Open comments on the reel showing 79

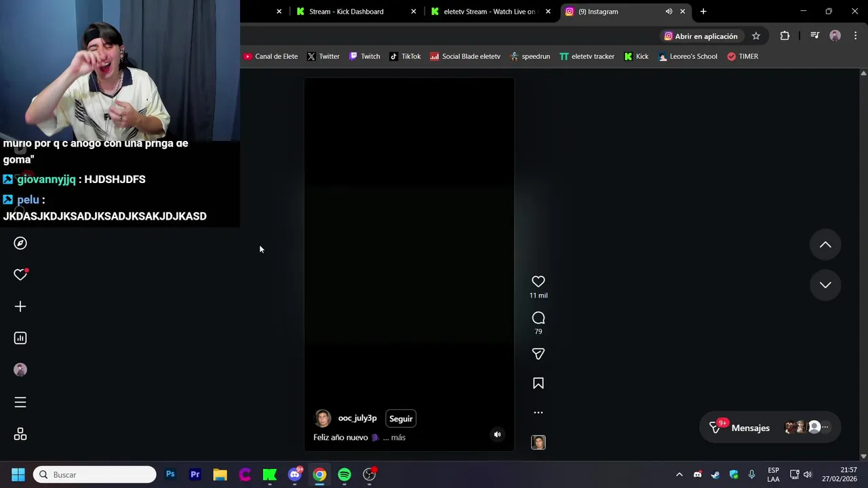[x=538, y=318]
